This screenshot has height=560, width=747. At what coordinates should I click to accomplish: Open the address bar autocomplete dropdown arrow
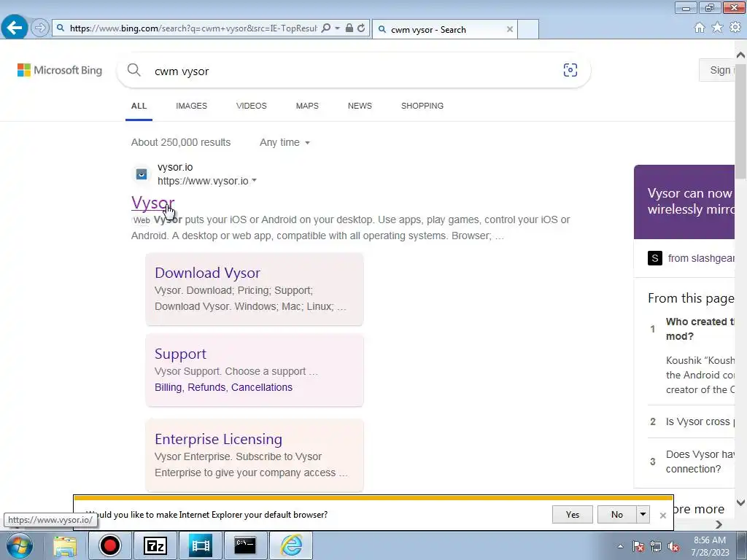[337, 28]
